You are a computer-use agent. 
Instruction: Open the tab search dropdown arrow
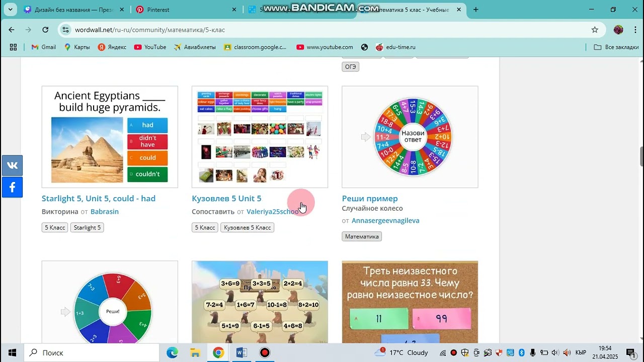pyautogui.click(x=11, y=10)
